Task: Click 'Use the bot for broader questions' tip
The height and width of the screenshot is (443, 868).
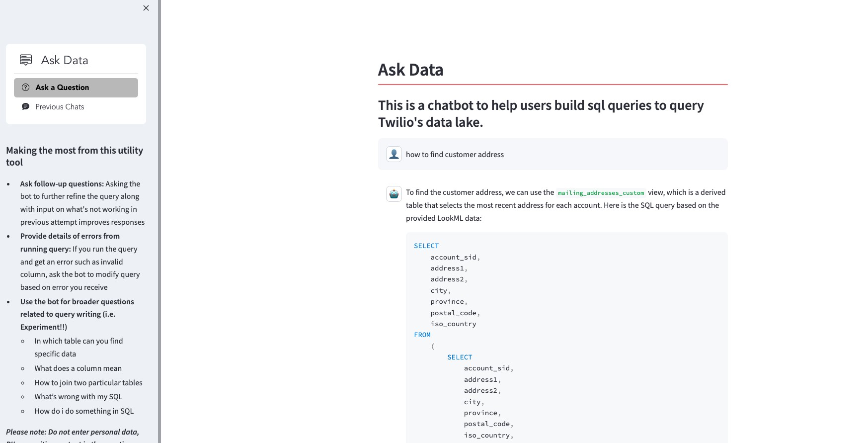Action: [x=77, y=314]
